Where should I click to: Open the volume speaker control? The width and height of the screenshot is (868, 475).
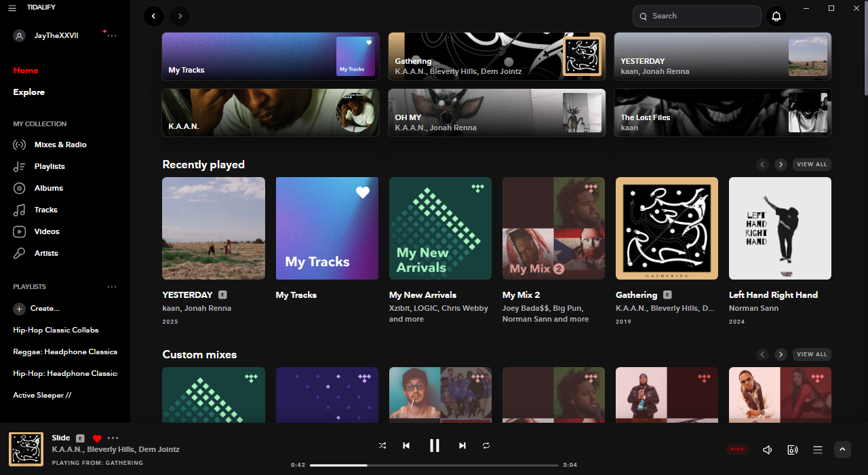point(768,450)
